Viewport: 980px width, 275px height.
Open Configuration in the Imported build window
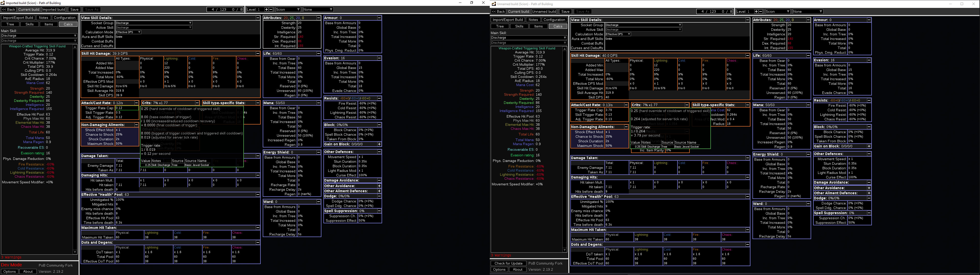[x=64, y=18]
